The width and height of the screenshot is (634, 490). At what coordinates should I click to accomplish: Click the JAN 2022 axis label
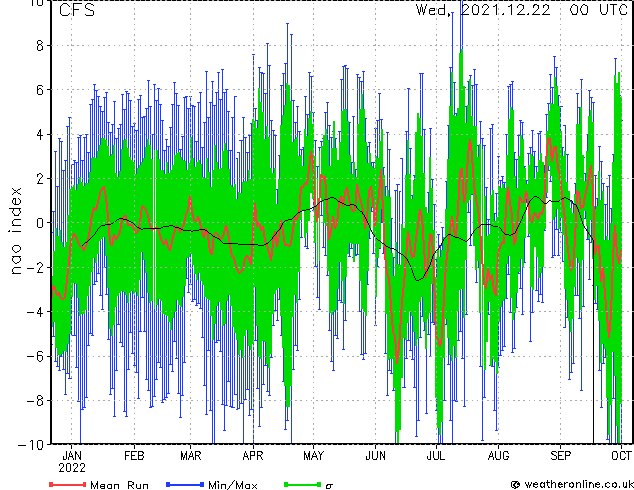[x=72, y=462]
